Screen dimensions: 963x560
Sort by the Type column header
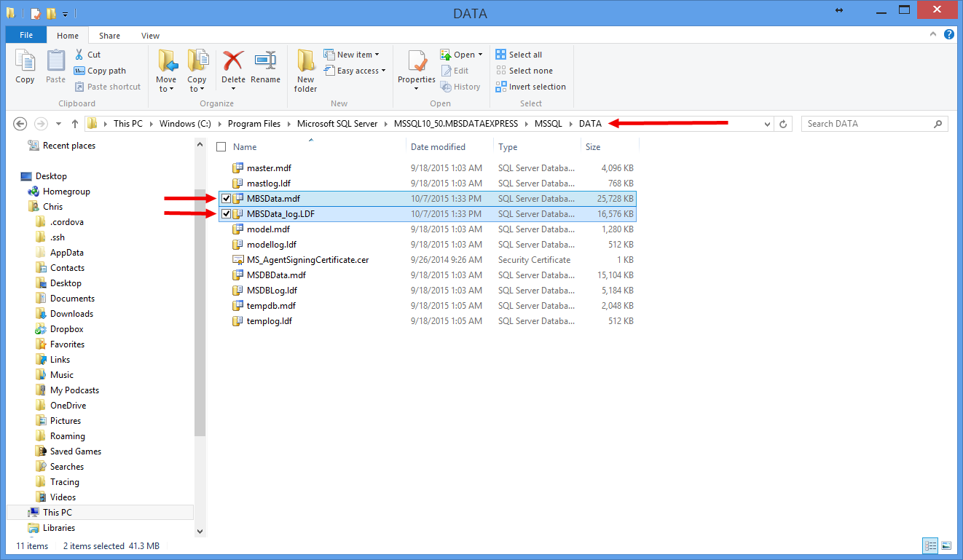point(508,147)
